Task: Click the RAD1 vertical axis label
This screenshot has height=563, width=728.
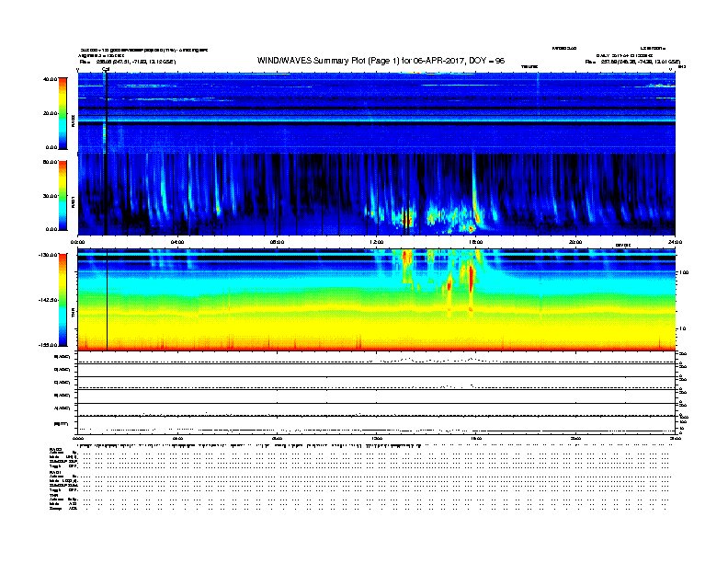Action: point(73,202)
